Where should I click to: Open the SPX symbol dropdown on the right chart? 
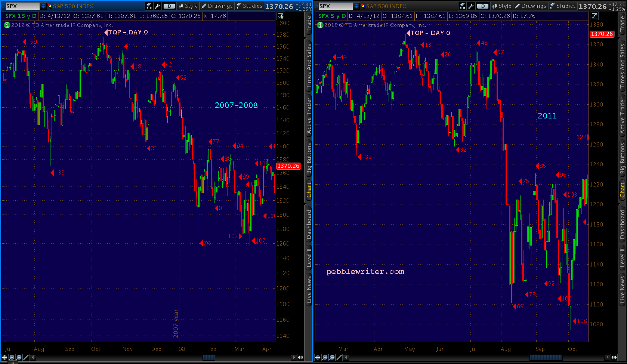[x=357, y=6]
